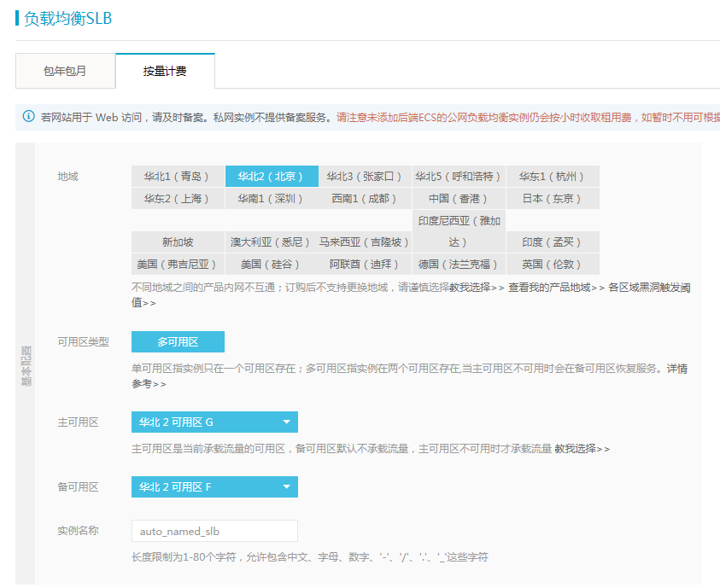
Task: Select region 华东2（上海）
Action: tap(178, 198)
